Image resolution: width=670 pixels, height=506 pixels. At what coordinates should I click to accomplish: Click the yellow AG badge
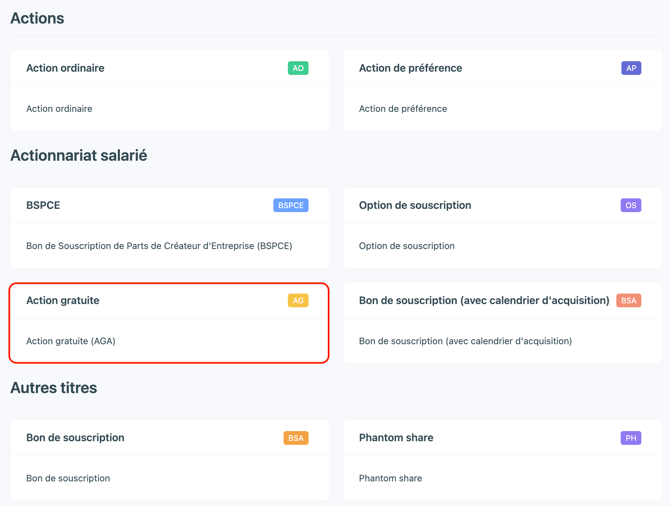tap(298, 300)
